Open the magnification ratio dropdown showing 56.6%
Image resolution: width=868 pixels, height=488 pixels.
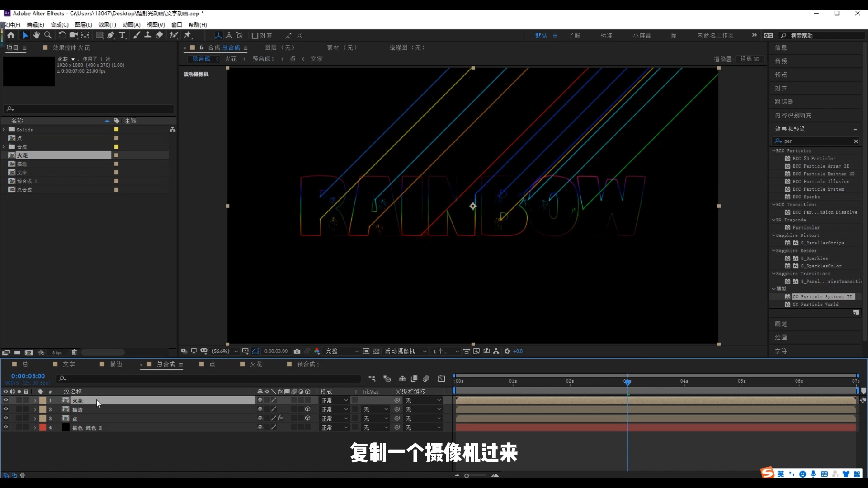[225, 351]
